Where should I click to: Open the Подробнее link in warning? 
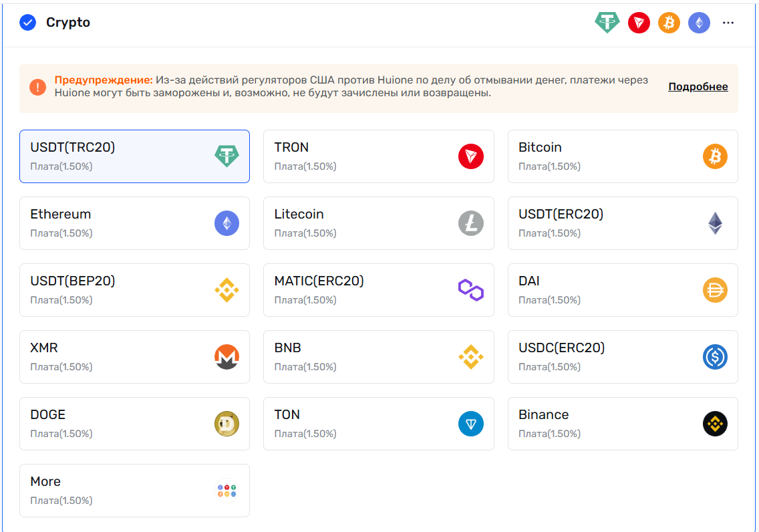pos(698,87)
